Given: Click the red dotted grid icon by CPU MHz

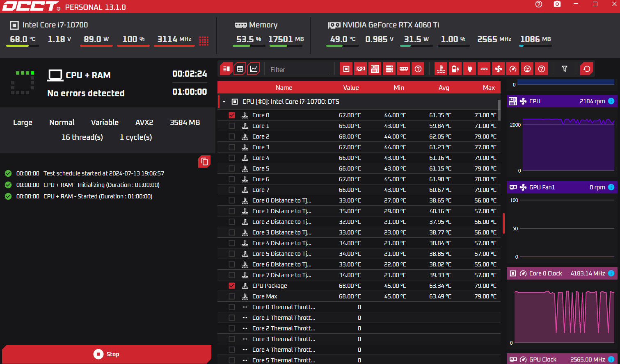Looking at the screenshot, I should (204, 41).
